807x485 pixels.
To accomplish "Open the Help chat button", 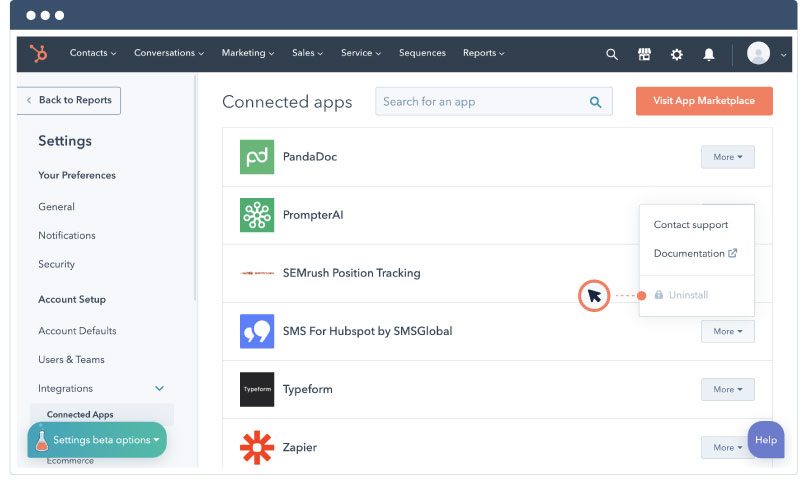I will point(766,440).
